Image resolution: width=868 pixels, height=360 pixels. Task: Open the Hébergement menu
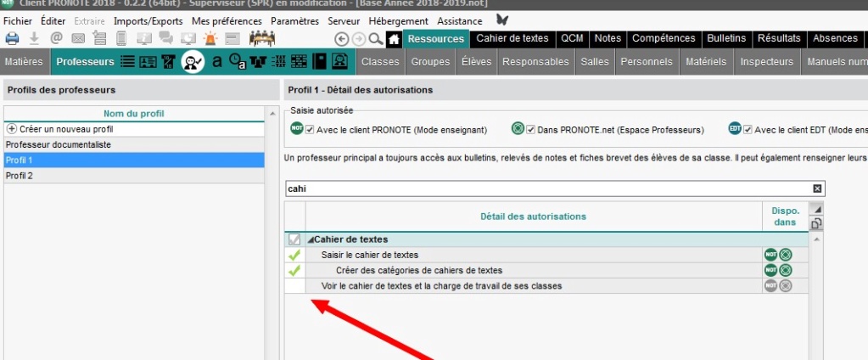(399, 21)
